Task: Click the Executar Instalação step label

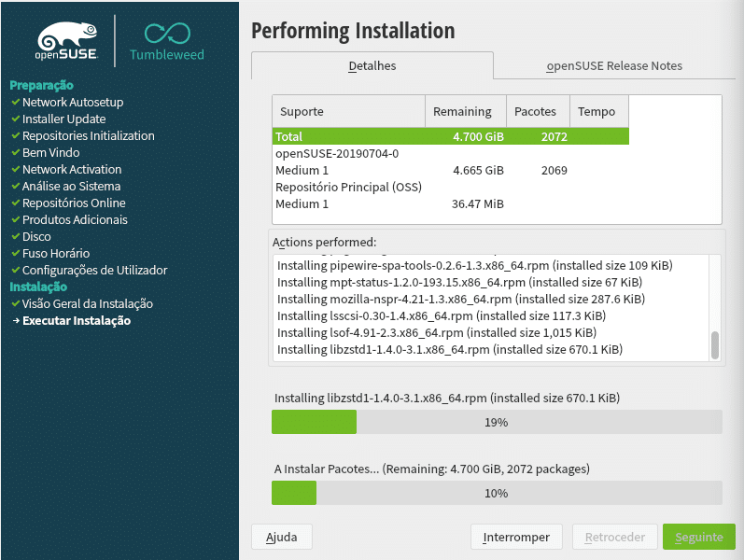Action: coord(77,321)
